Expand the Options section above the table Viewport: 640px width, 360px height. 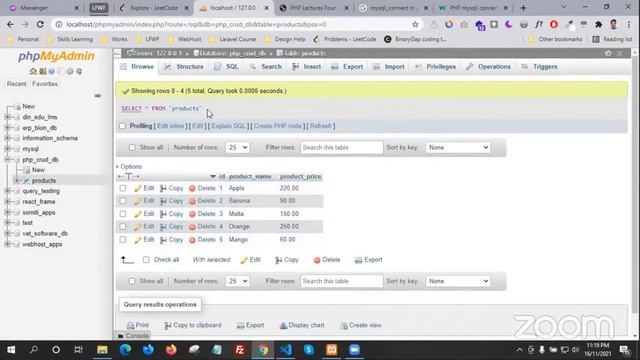tap(129, 167)
